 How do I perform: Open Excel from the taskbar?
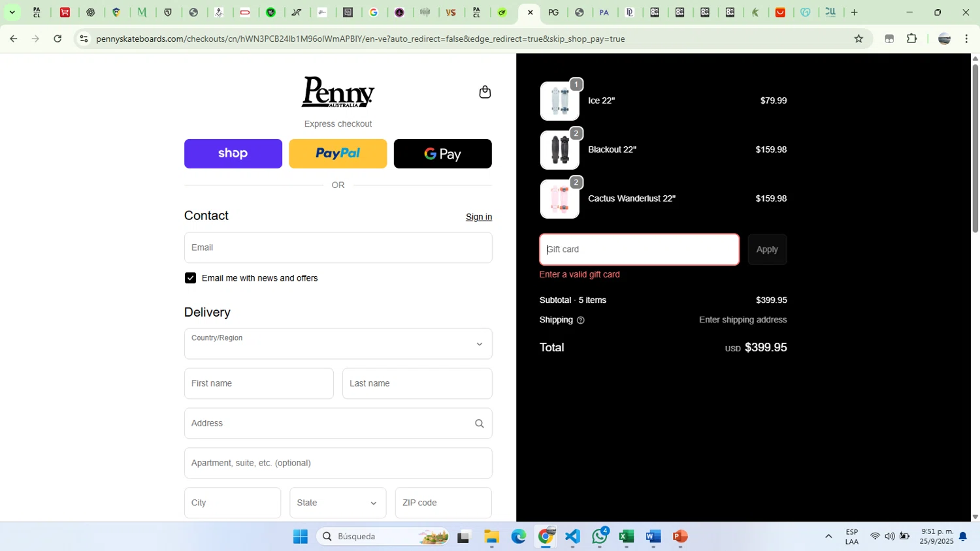(627, 537)
